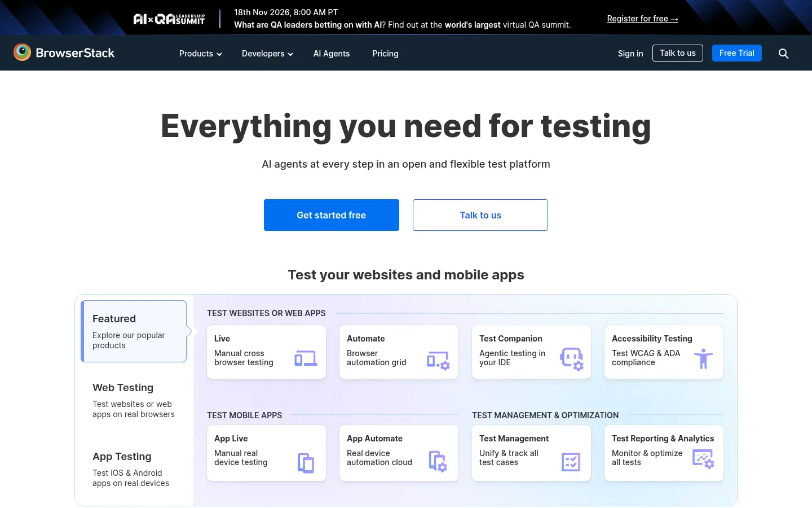Screen dimensions: 812x508
Task: Follow the Register for free link
Action: (643, 19)
